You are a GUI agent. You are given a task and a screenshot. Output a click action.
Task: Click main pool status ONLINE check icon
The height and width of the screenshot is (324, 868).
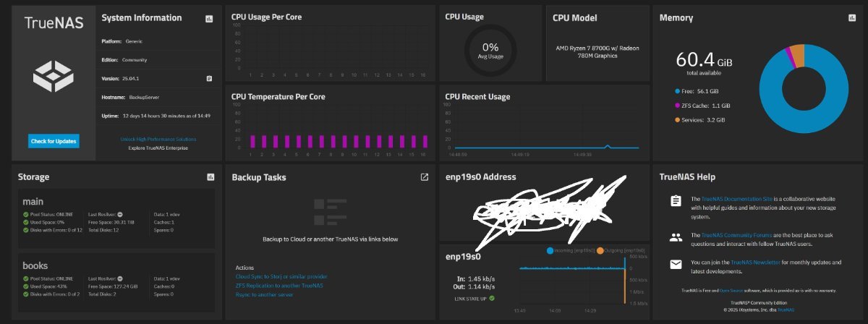point(25,215)
